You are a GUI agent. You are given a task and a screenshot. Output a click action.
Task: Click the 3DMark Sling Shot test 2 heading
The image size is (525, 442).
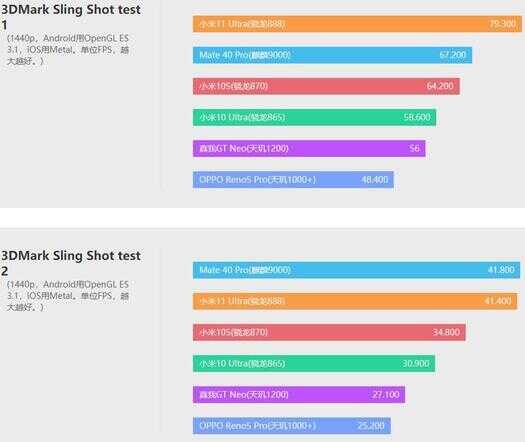pyautogui.click(x=71, y=263)
